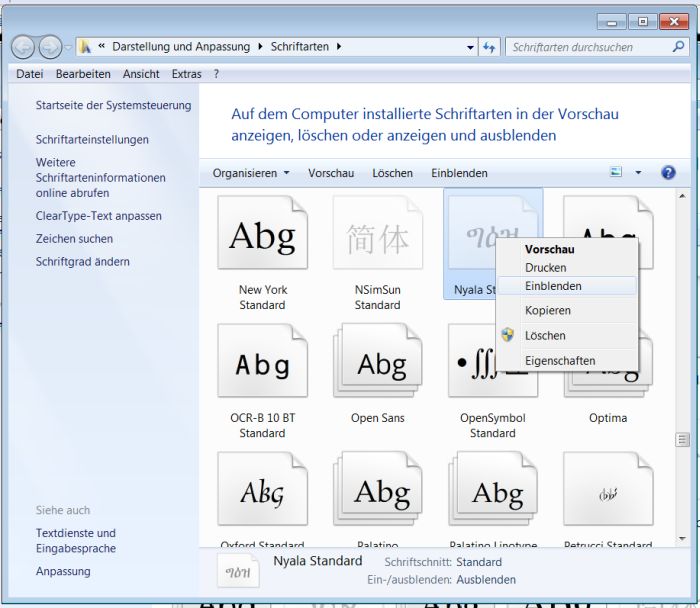Click the Einblenden toolbar button

coord(459,173)
